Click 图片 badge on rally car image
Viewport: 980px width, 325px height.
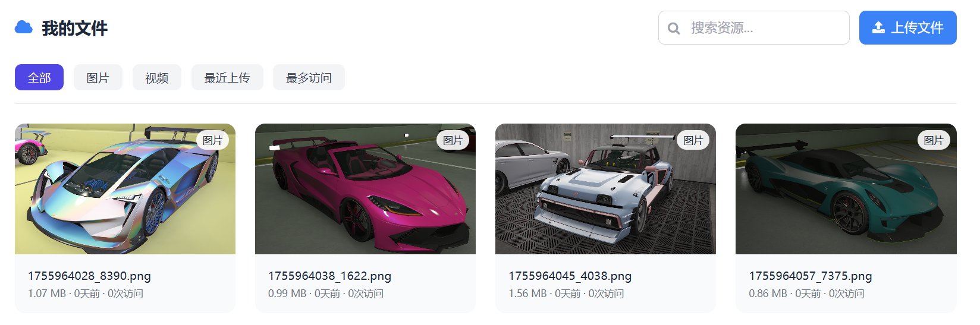tap(693, 140)
